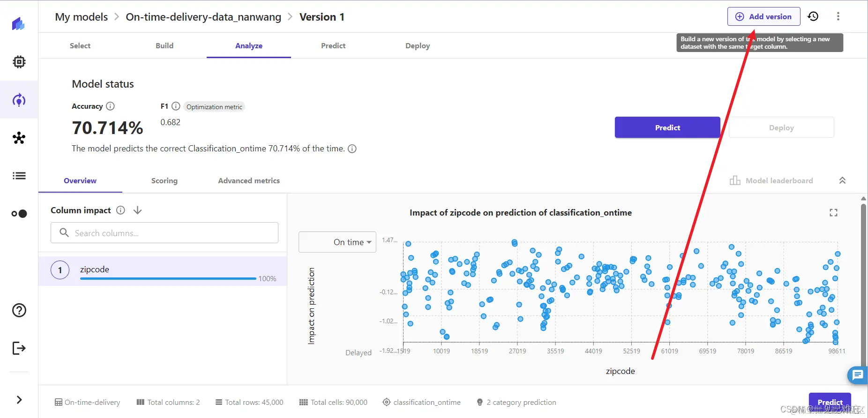Go to the Build step tab
Image resolution: width=868 pixels, height=418 pixels.
click(165, 46)
